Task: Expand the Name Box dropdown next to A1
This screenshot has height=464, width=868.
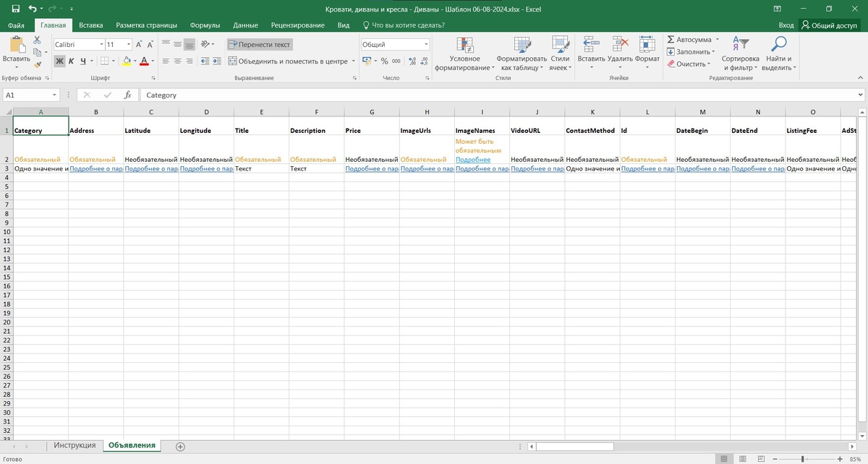Action: [54, 95]
